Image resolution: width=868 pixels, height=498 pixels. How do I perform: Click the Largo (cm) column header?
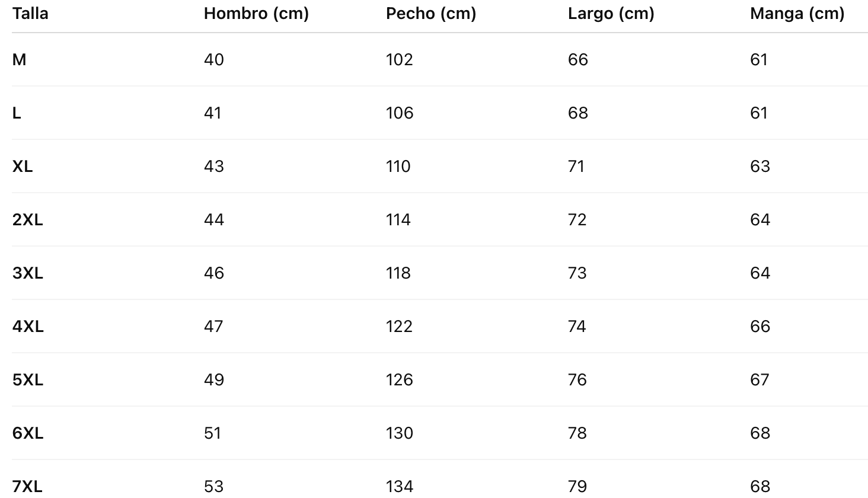click(x=611, y=13)
